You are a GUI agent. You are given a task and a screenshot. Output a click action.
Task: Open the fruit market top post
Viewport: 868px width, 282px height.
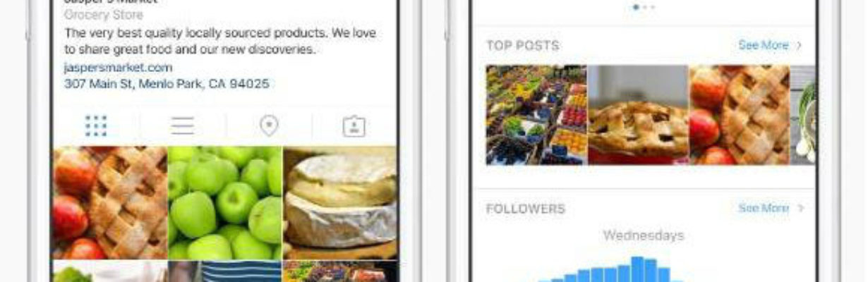pos(536,115)
